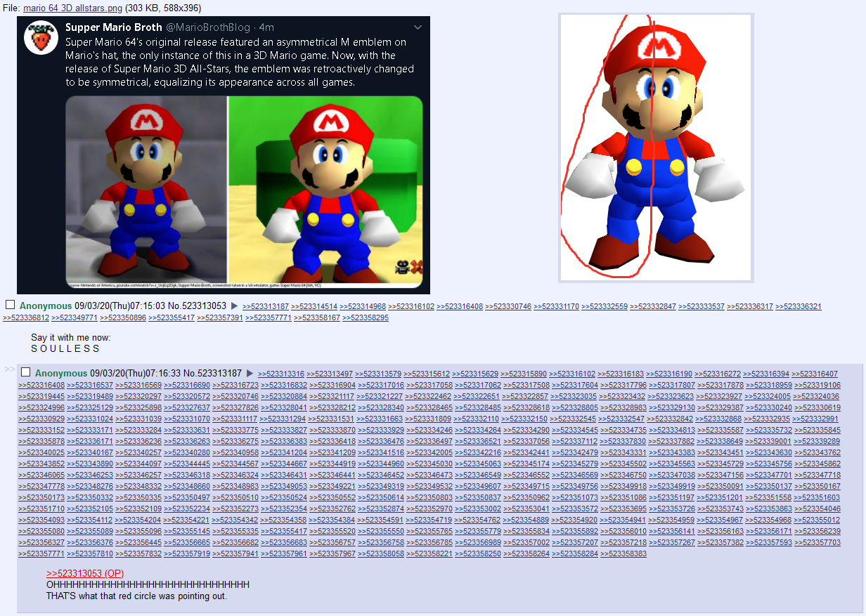Open reply backlink >>523358284
The height and width of the screenshot is (616, 866).
[x=575, y=553]
